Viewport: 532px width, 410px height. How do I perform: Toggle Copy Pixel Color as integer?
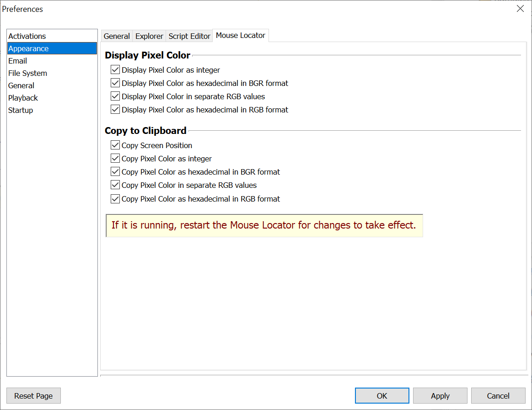click(115, 159)
